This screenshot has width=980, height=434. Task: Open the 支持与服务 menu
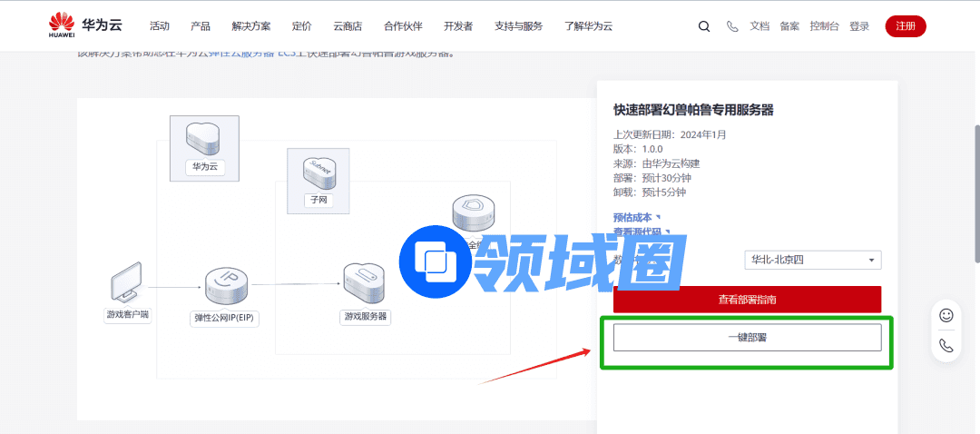coord(518,26)
